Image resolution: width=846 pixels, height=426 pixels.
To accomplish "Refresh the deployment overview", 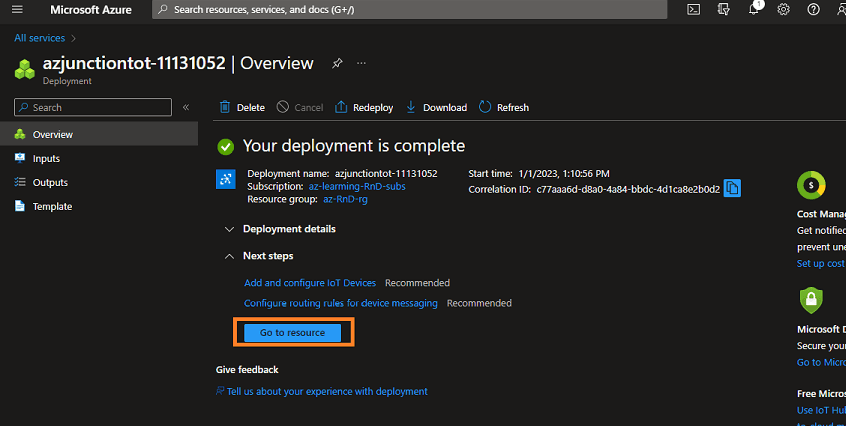I will coord(503,107).
